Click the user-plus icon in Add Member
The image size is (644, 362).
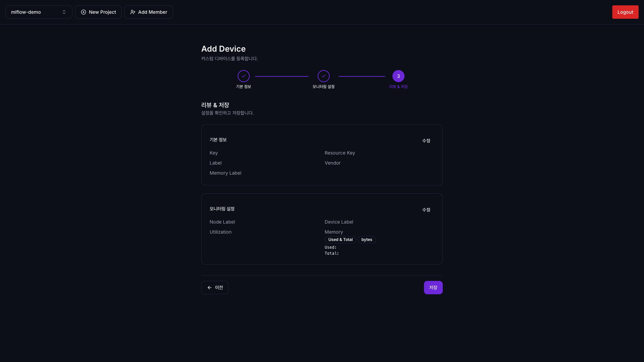pos(133,12)
